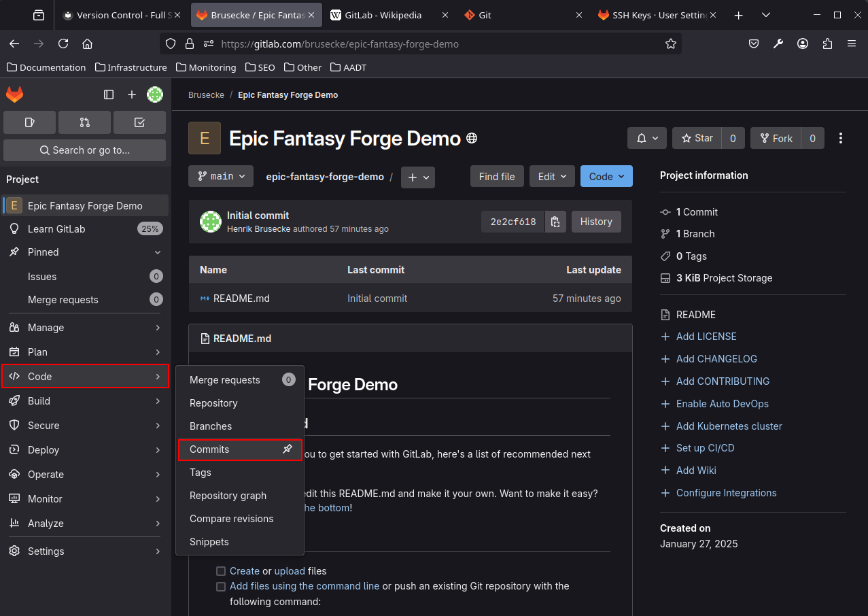Select Repository graph in the Code flyout

(240, 496)
